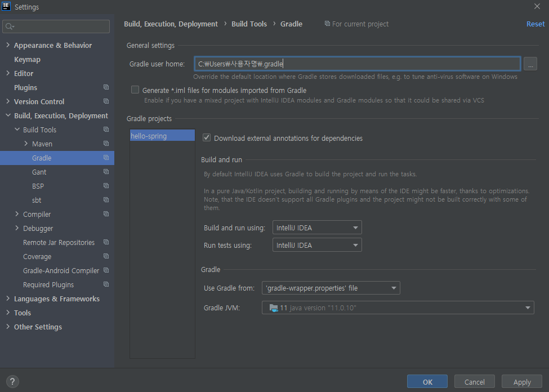The image size is (549, 392).
Task: Click Gradle user home text field
Action: coord(357,64)
